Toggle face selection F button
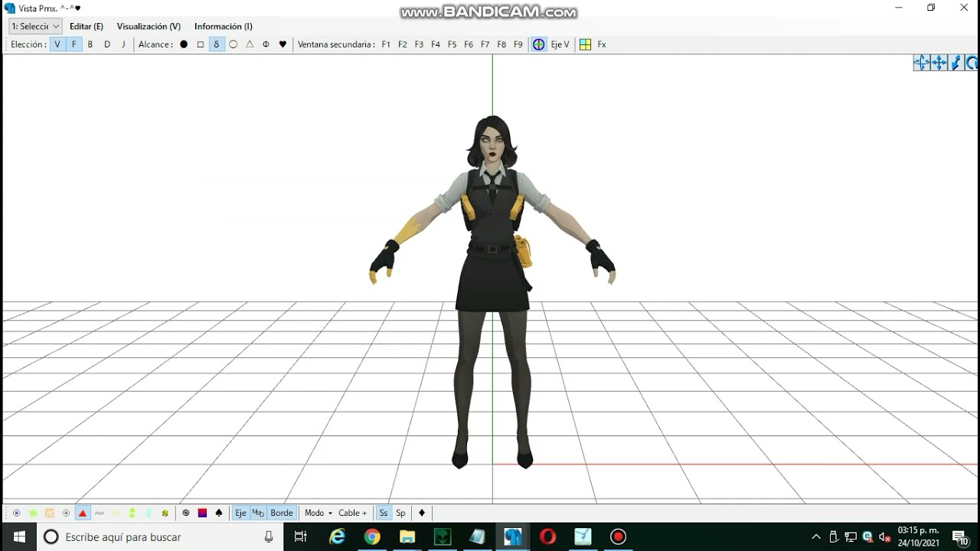Image resolution: width=980 pixels, height=551 pixels. coord(74,44)
